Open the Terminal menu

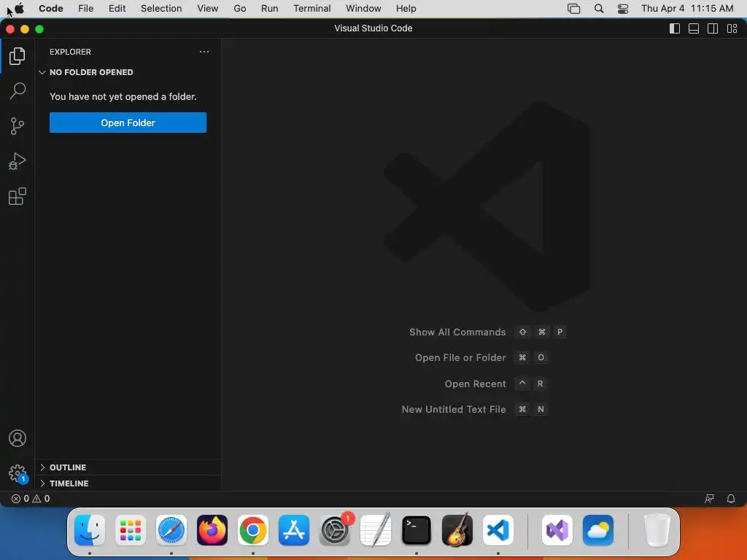coord(312,9)
